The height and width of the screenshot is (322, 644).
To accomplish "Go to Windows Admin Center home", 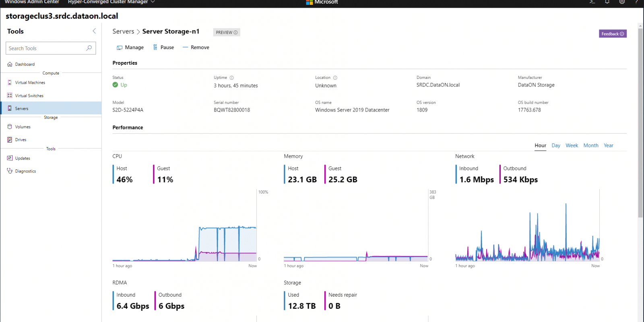I will (x=32, y=2).
